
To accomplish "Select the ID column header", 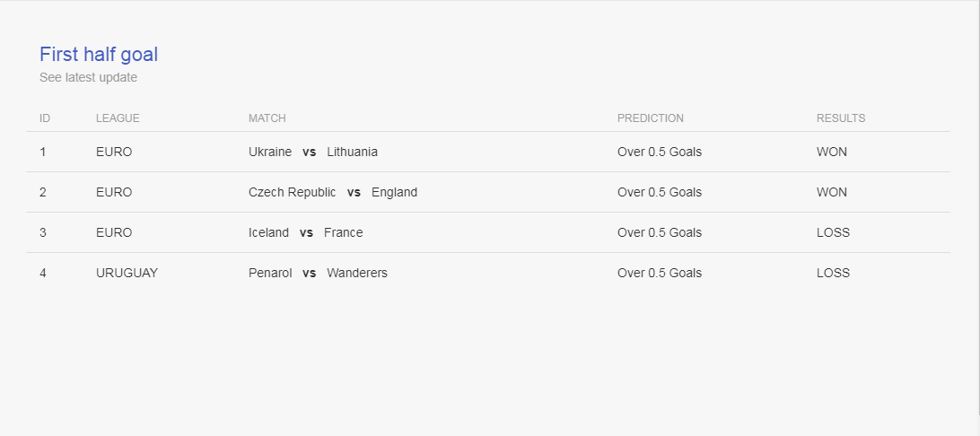I will click(x=45, y=118).
